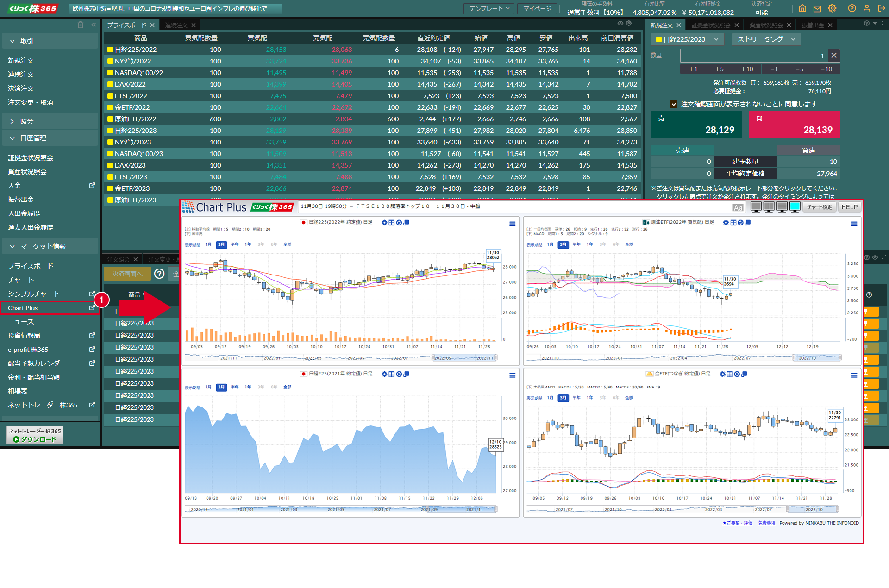Collapse the left sidebar with double-chevron icon
The width and height of the screenshot is (889, 588).
[94, 25]
